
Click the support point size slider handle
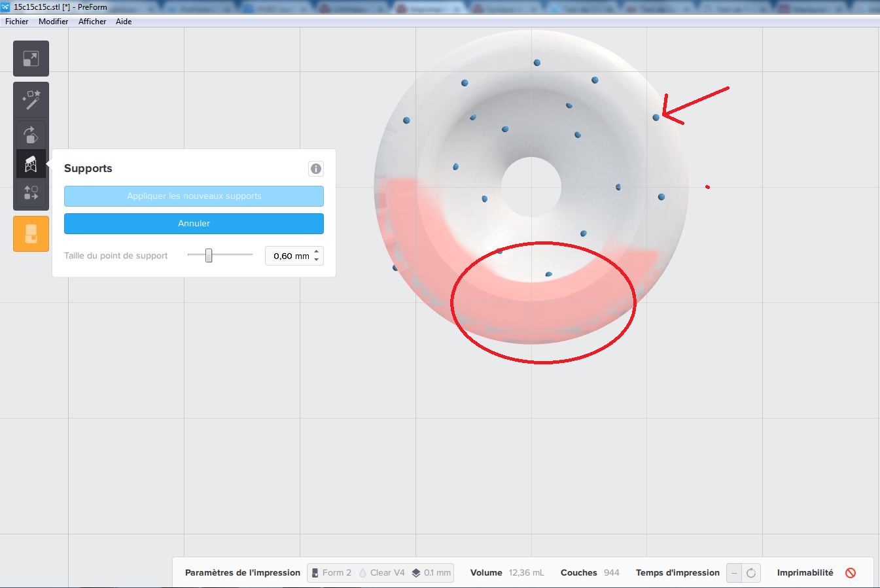(x=209, y=256)
